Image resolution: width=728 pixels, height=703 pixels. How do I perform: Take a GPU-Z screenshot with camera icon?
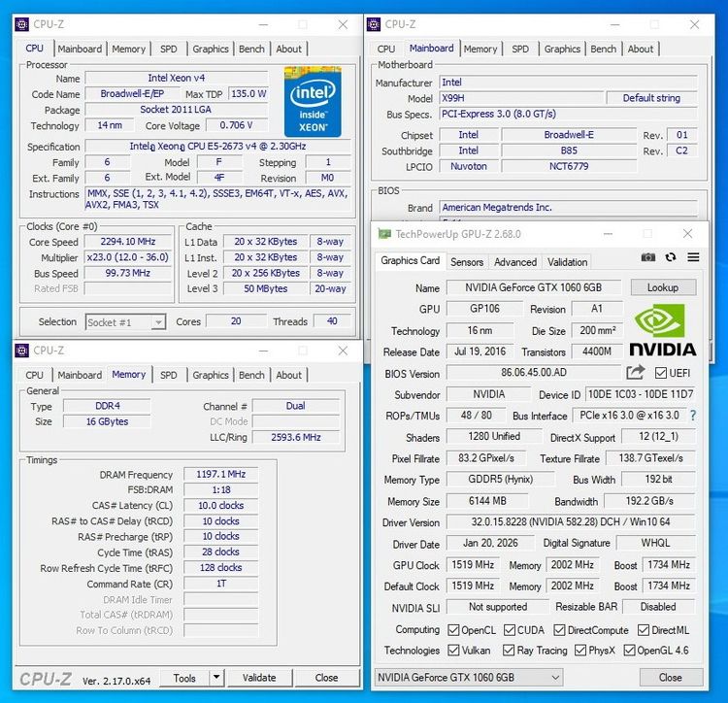tap(647, 257)
